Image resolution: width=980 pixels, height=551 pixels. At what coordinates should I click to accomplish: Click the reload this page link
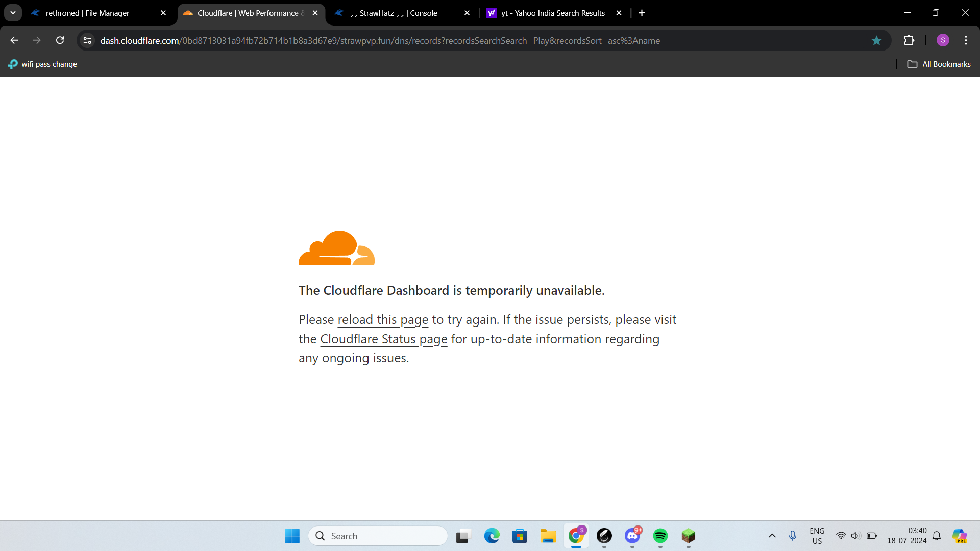[383, 320]
